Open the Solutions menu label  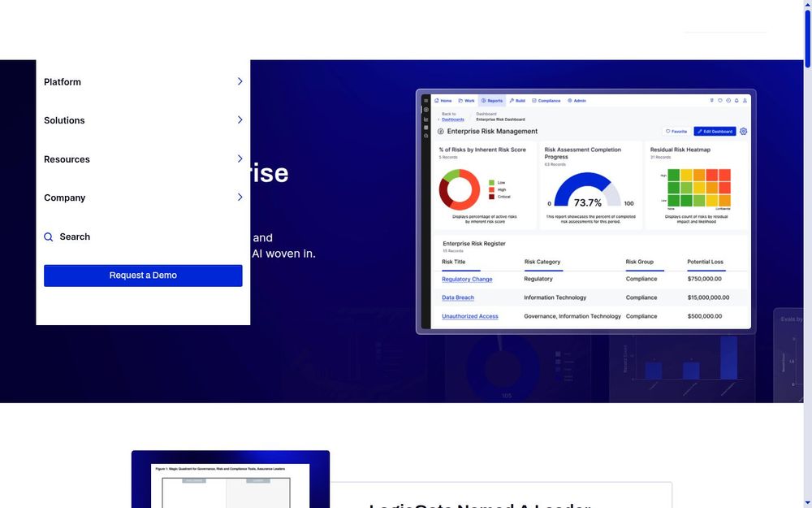(x=64, y=120)
